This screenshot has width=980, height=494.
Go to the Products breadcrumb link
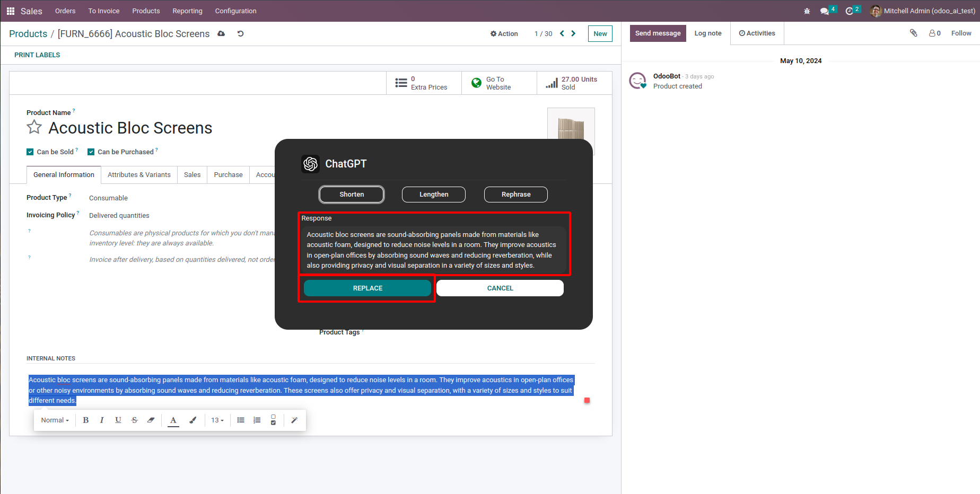(28, 34)
